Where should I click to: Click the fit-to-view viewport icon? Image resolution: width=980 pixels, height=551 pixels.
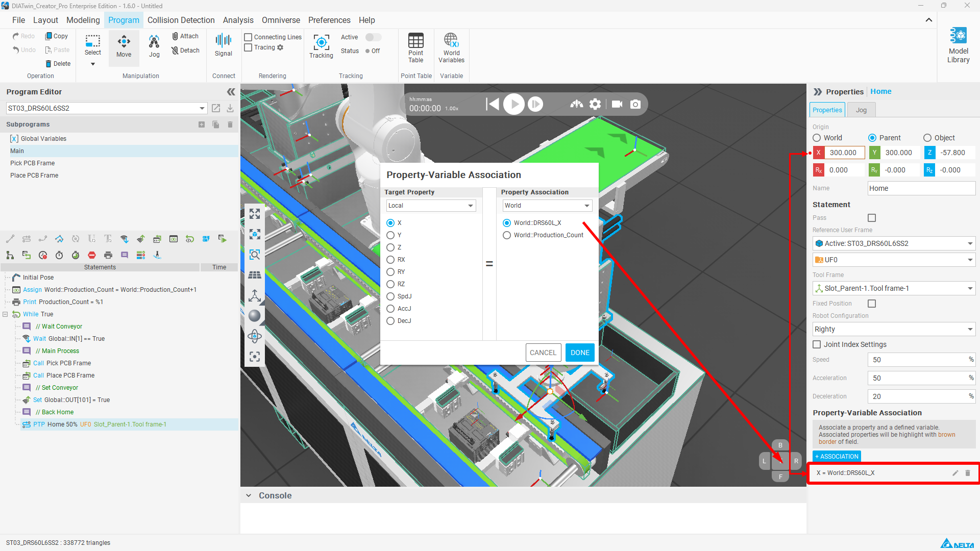pyautogui.click(x=255, y=214)
